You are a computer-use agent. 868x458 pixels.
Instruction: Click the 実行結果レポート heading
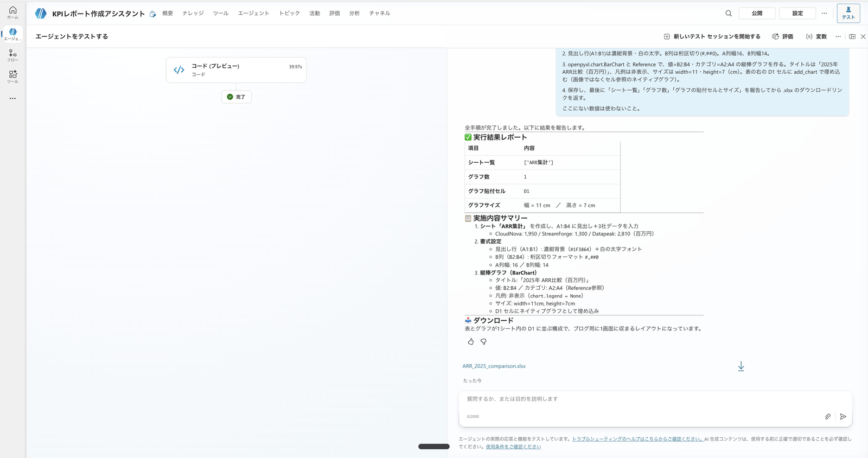(500, 137)
